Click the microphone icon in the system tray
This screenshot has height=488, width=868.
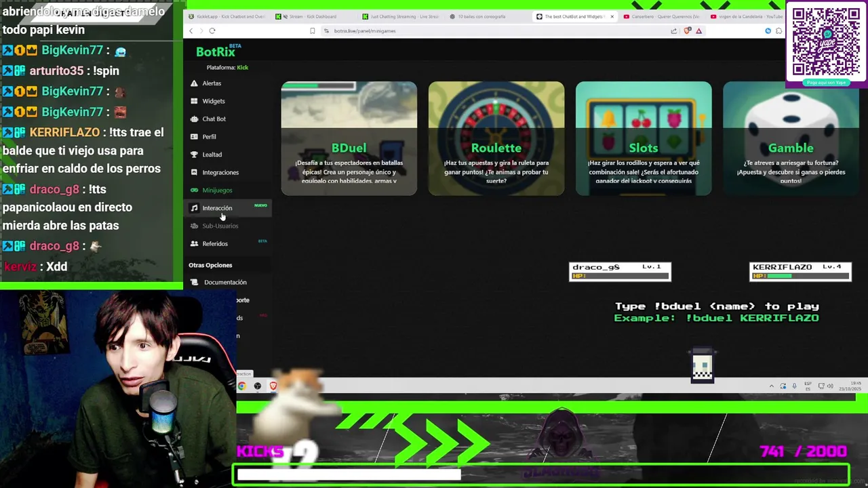pyautogui.click(x=794, y=386)
